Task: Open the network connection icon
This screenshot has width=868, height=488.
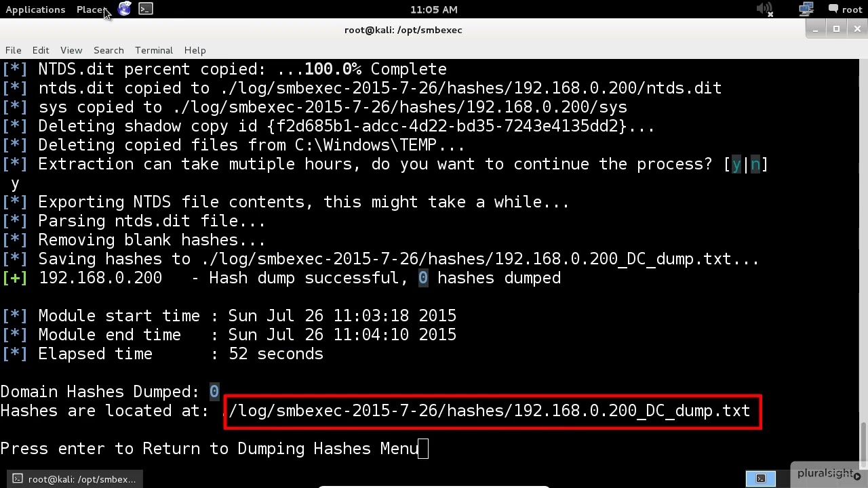Action: (x=806, y=9)
